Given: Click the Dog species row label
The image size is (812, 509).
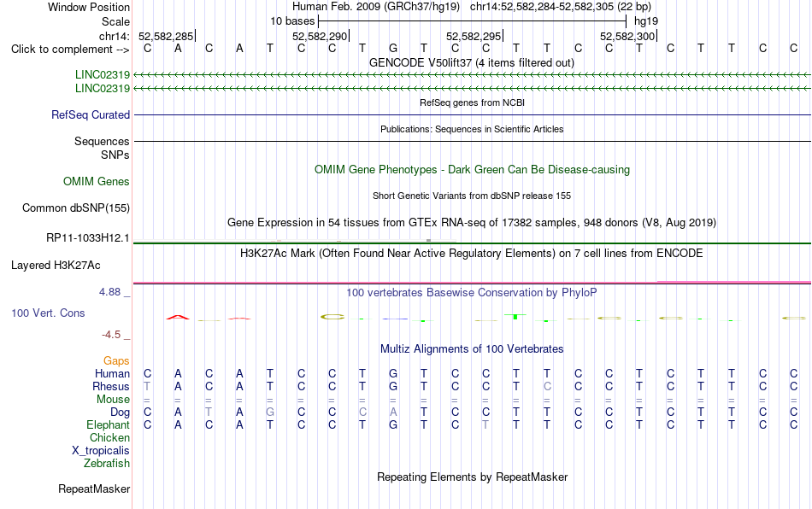Looking at the screenshot, I should pos(121,412).
